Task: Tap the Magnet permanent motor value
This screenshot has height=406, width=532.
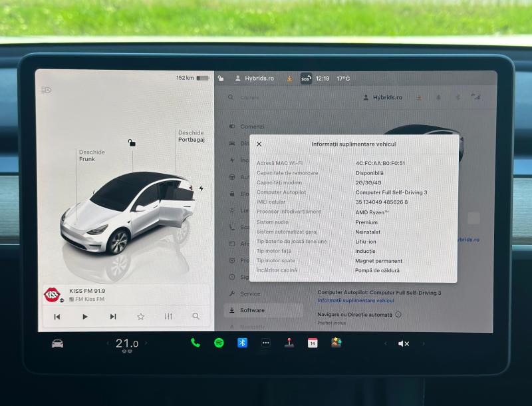Action: point(378,261)
